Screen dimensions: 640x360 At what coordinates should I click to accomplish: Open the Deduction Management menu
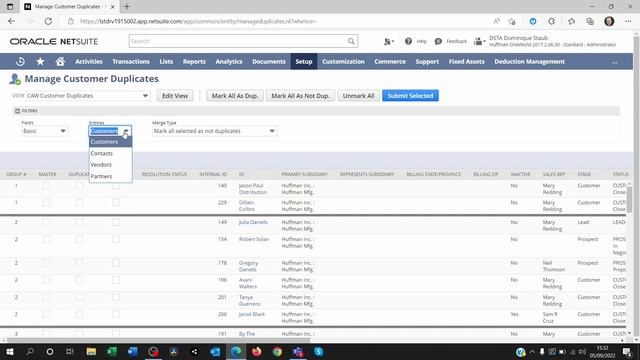(529, 62)
